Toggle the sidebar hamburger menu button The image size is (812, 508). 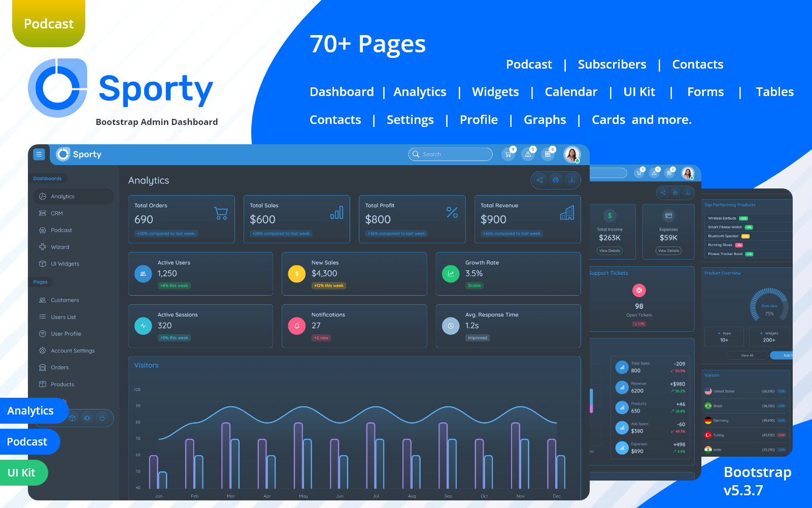39,154
